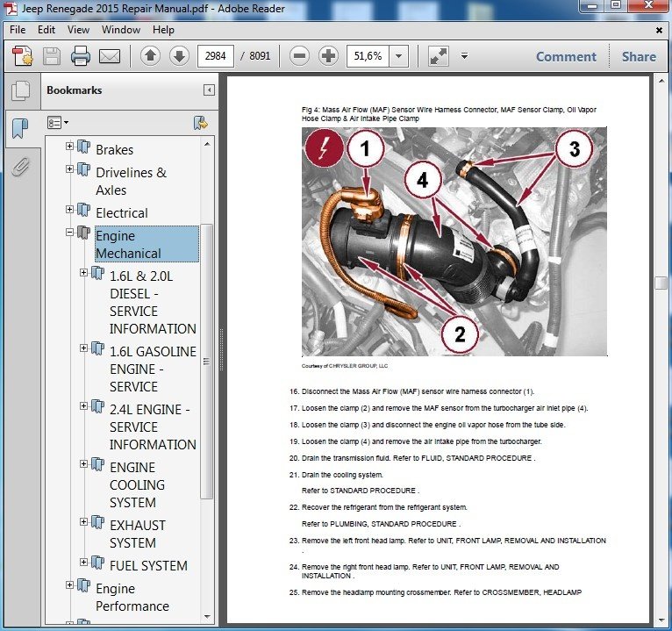Click the zoom in plus button

pyautogui.click(x=328, y=56)
